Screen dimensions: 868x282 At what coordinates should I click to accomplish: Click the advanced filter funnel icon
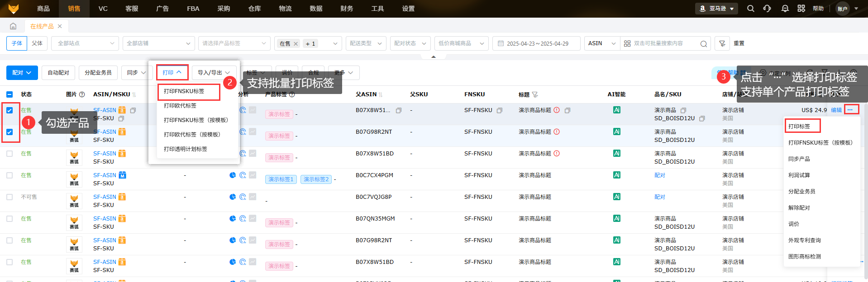722,43
